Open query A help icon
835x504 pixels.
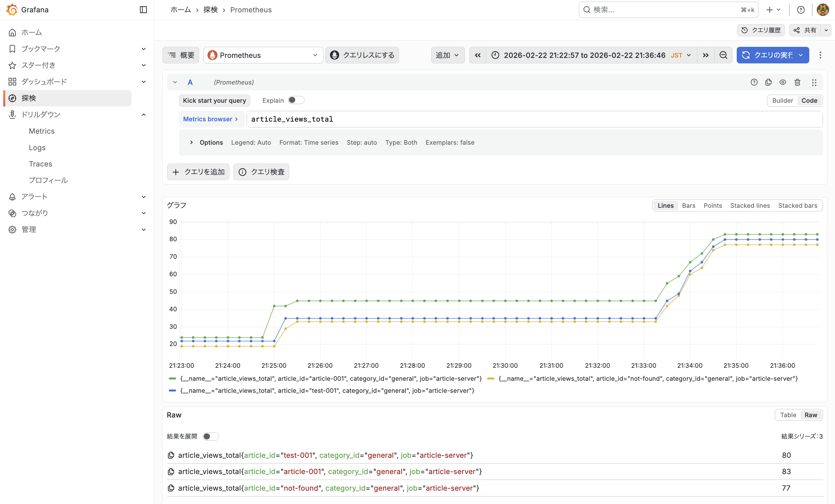[x=754, y=82]
